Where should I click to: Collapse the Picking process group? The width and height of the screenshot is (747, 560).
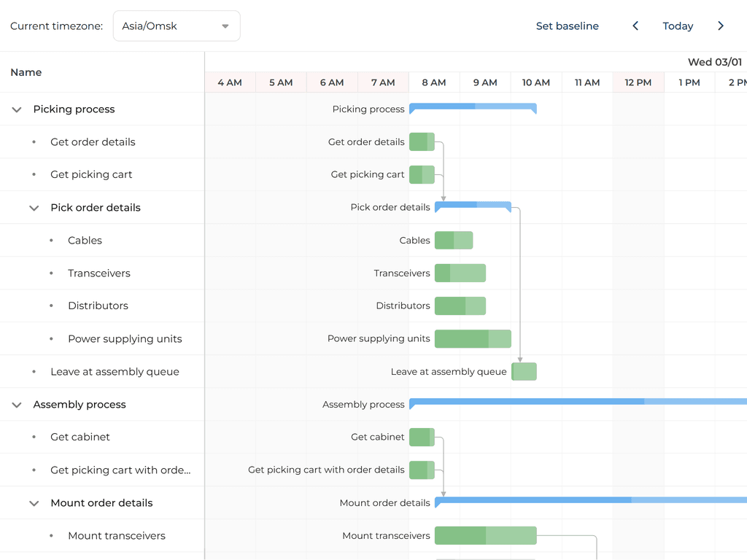point(17,109)
